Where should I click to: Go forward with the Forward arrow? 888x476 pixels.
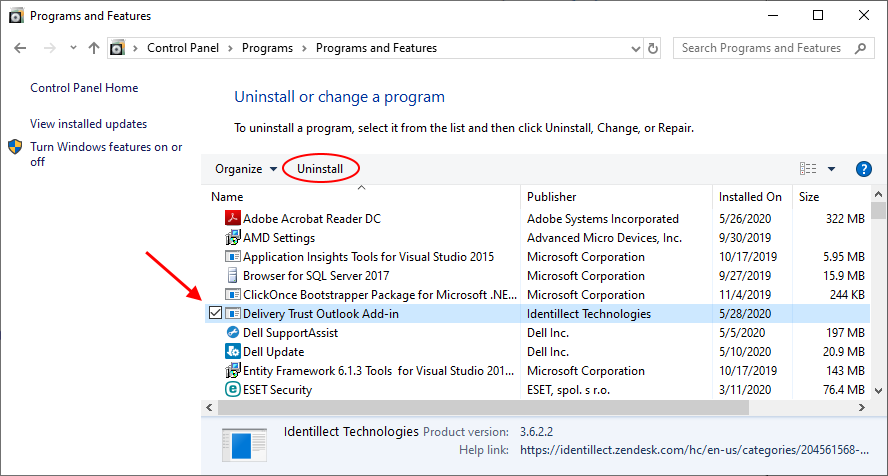[50, 48]
